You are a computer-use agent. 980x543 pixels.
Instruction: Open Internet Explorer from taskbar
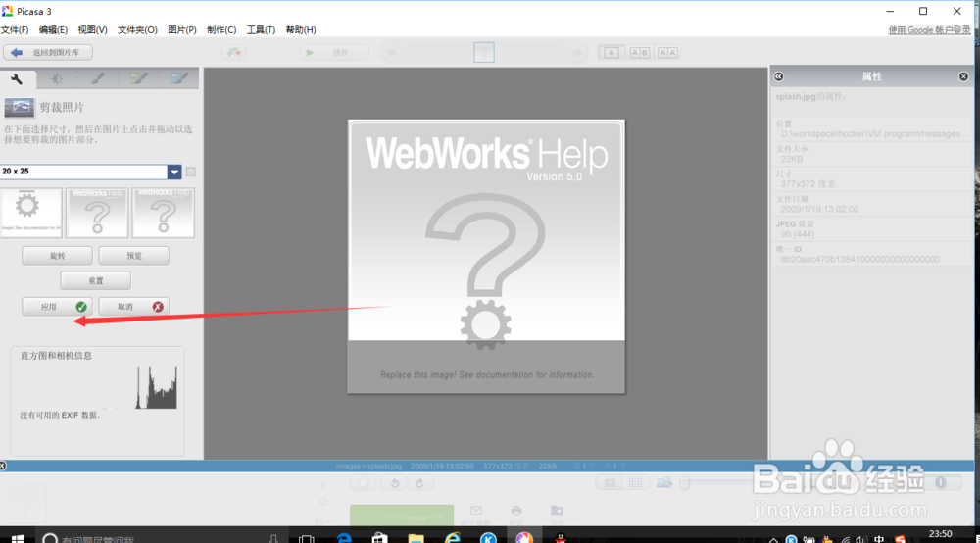452,537
